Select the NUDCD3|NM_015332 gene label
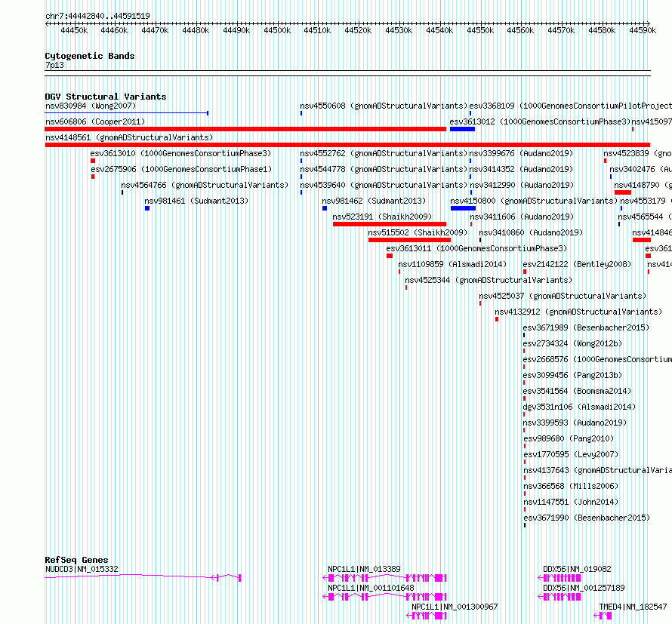The image size is (672, 624). 82,569
